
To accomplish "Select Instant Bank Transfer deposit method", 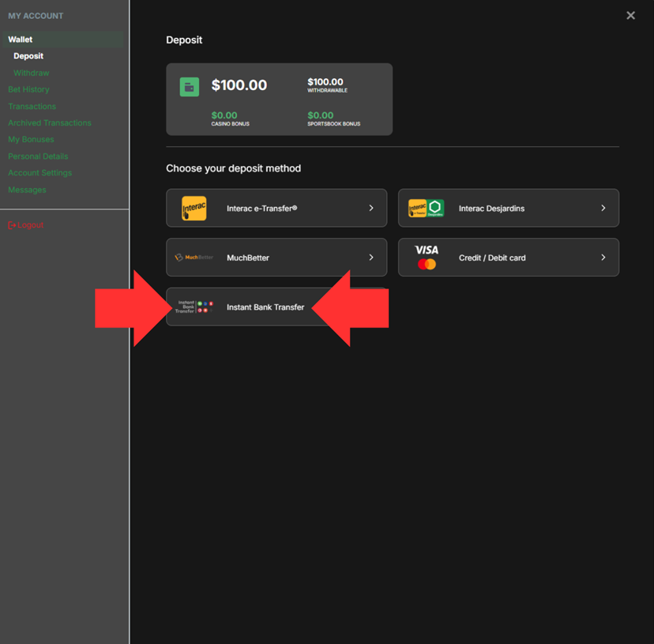I will [x=265, y=307].
